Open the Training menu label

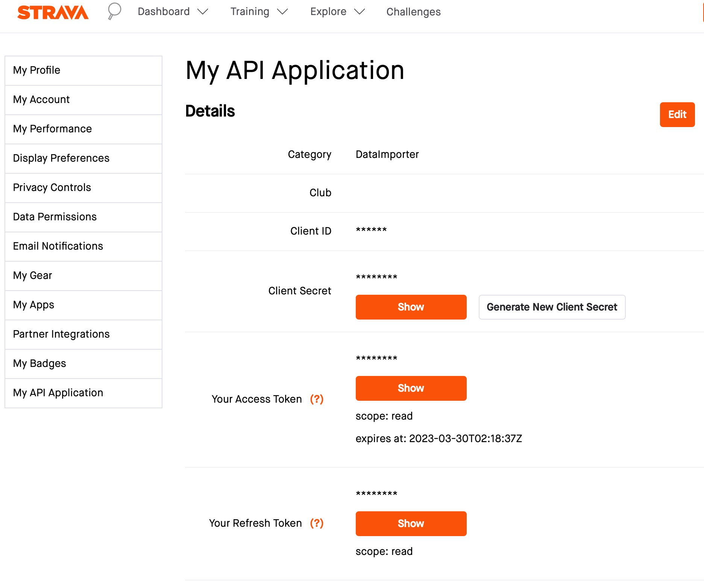[250, 12]
